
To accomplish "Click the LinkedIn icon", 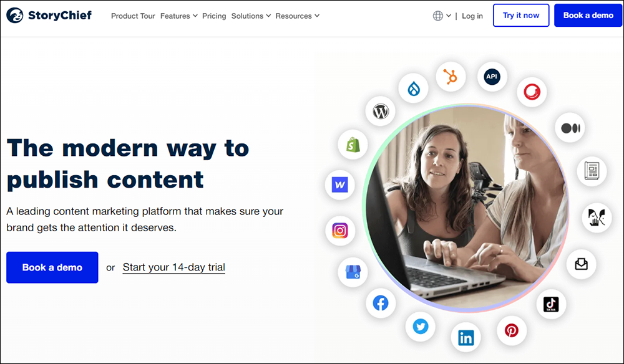I will tap(466, 338).
